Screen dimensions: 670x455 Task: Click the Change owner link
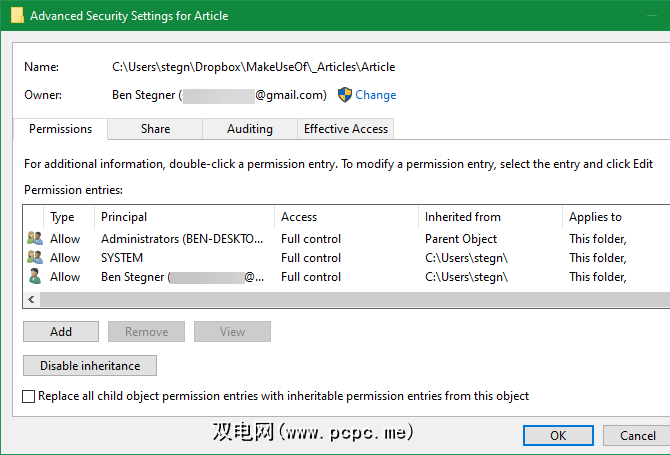[375, 95]
